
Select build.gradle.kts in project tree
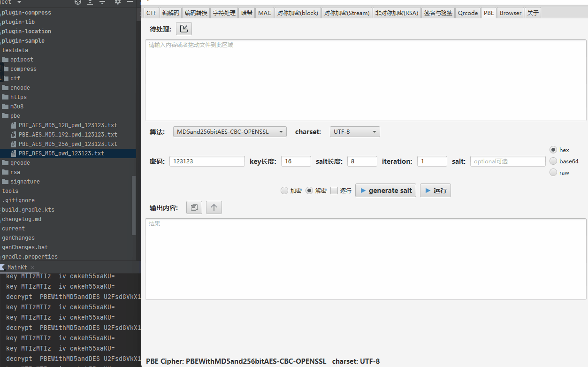coord(28,210)
